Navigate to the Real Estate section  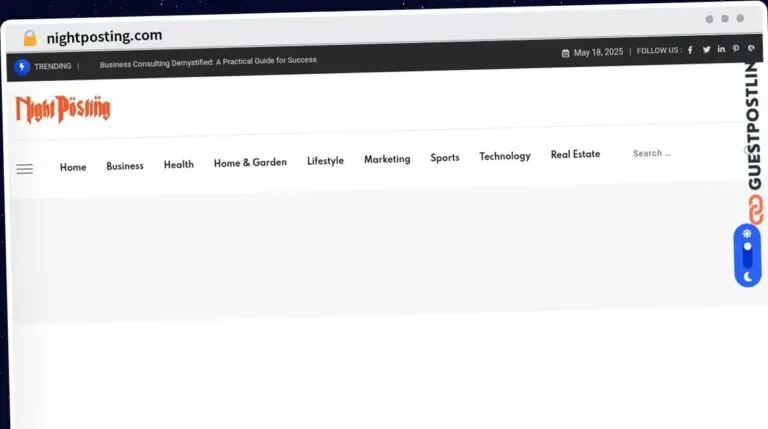point(575,154)
